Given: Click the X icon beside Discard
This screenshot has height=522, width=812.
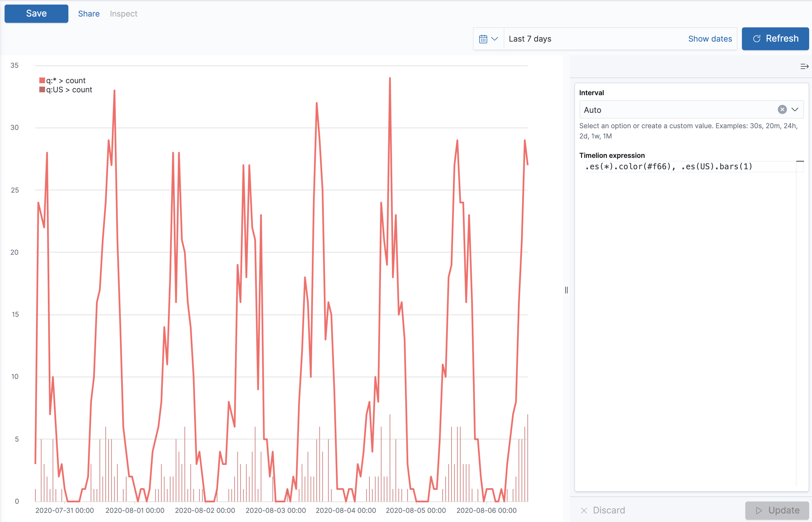Looking at the screenshot, I should point(584,510).
